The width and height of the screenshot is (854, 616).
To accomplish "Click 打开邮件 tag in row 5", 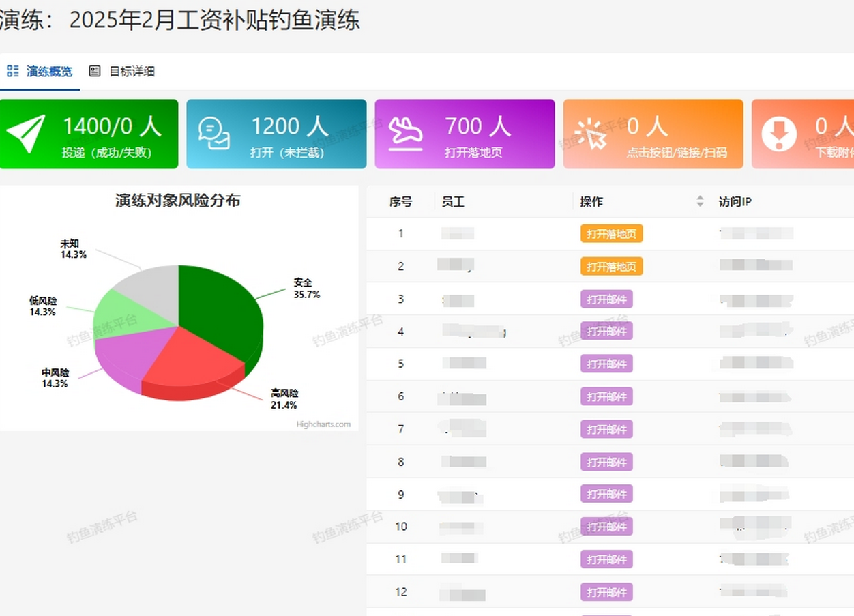I will coord(606,364).
